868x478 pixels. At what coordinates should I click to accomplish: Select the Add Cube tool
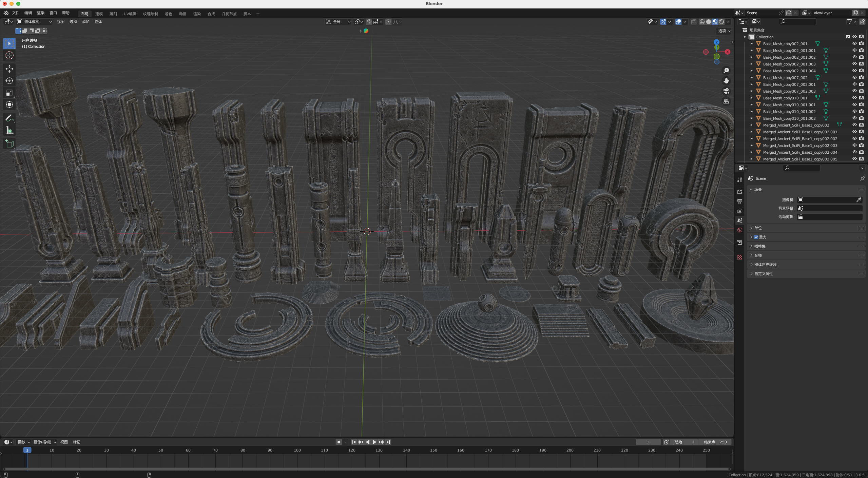point(9,144)
